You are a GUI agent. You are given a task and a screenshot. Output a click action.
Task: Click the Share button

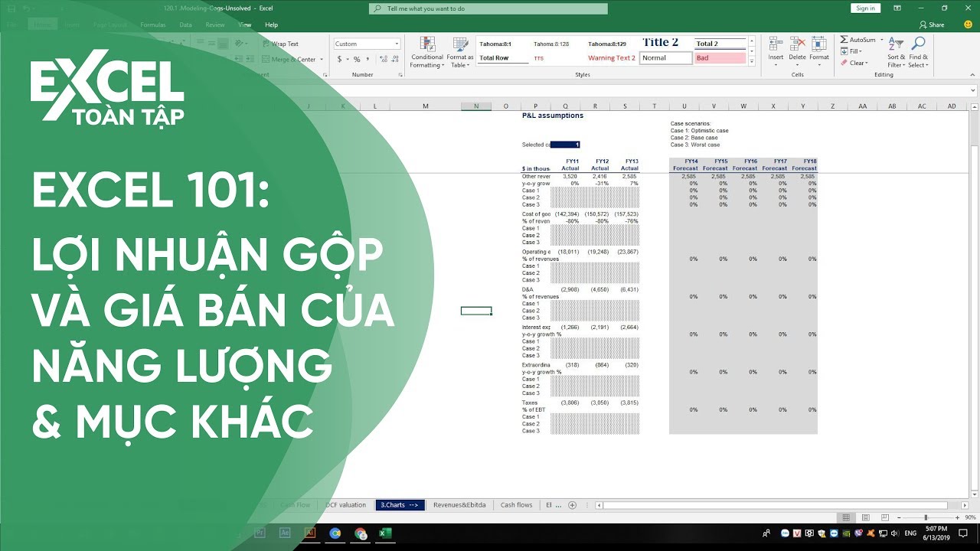(932, 24)
